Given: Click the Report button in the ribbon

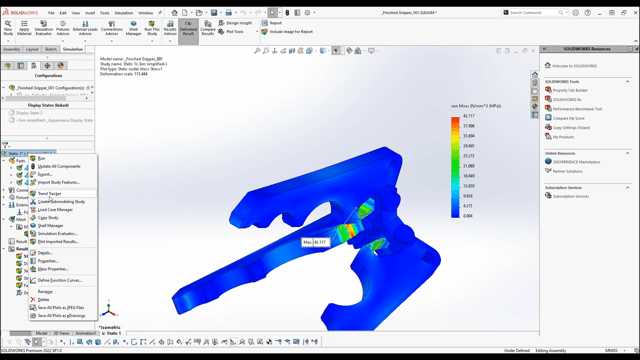Looking at the screenshot, I should (272, 23).
